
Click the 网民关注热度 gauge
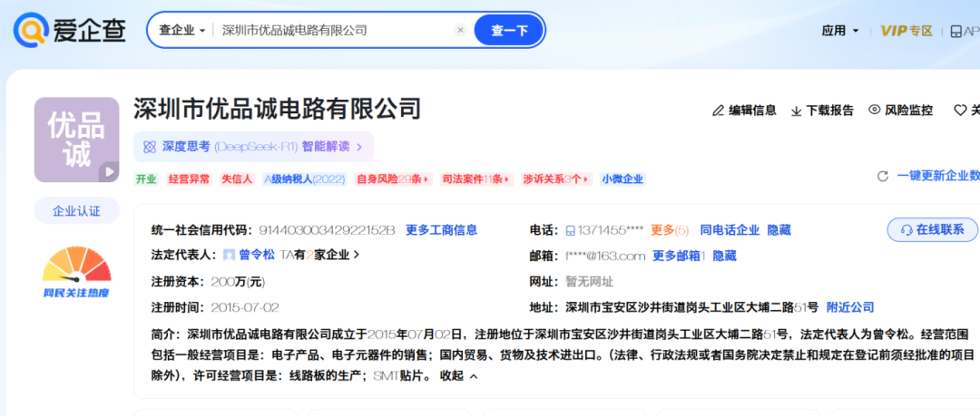76,271
